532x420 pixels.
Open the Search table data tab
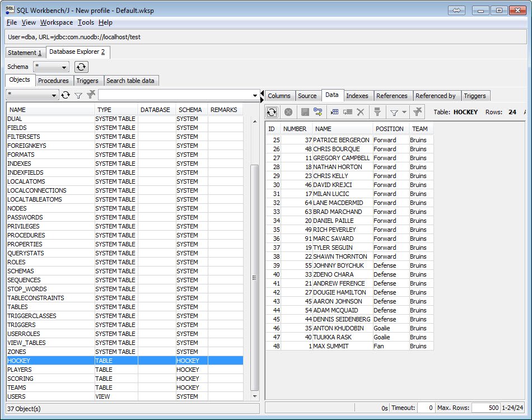pos(130,81)
